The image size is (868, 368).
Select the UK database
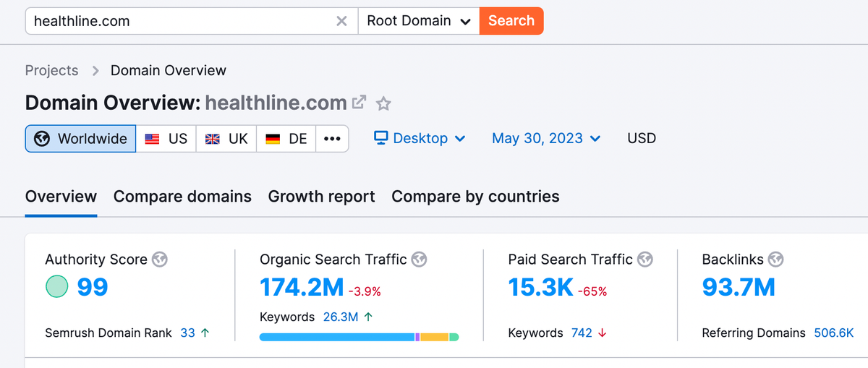[x=226, y=139]
